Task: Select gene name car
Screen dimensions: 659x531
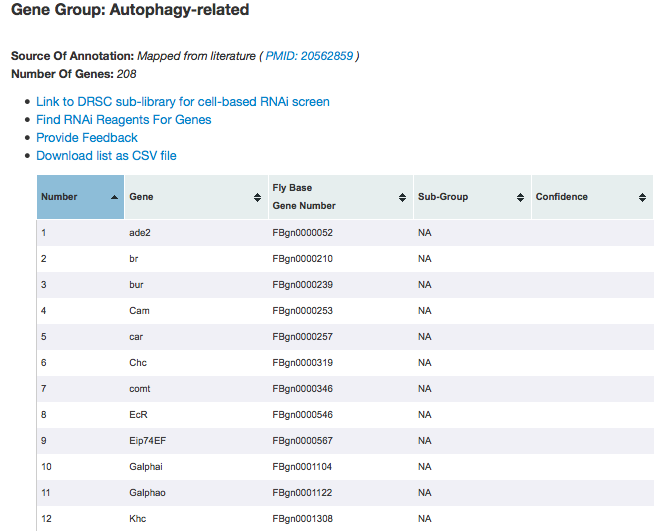Action: click(136, 337)
